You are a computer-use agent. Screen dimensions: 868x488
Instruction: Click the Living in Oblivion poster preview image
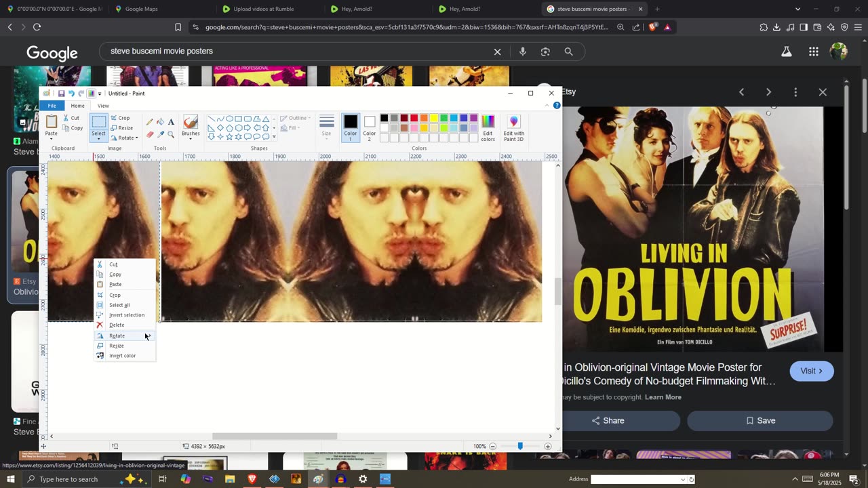[693, 229]
